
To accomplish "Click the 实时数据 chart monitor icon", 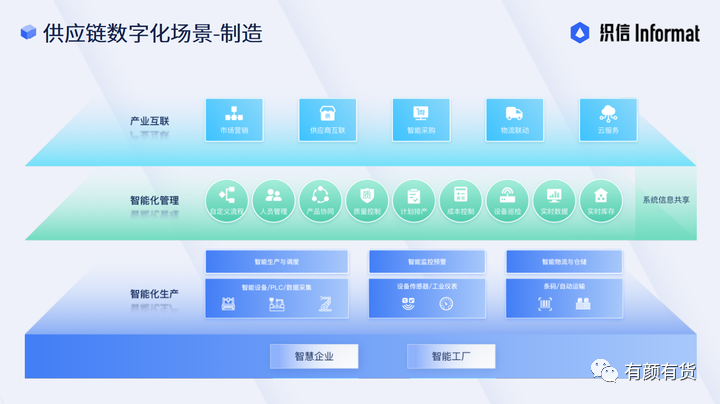I will pyautogui.click(x=554, y=201).
